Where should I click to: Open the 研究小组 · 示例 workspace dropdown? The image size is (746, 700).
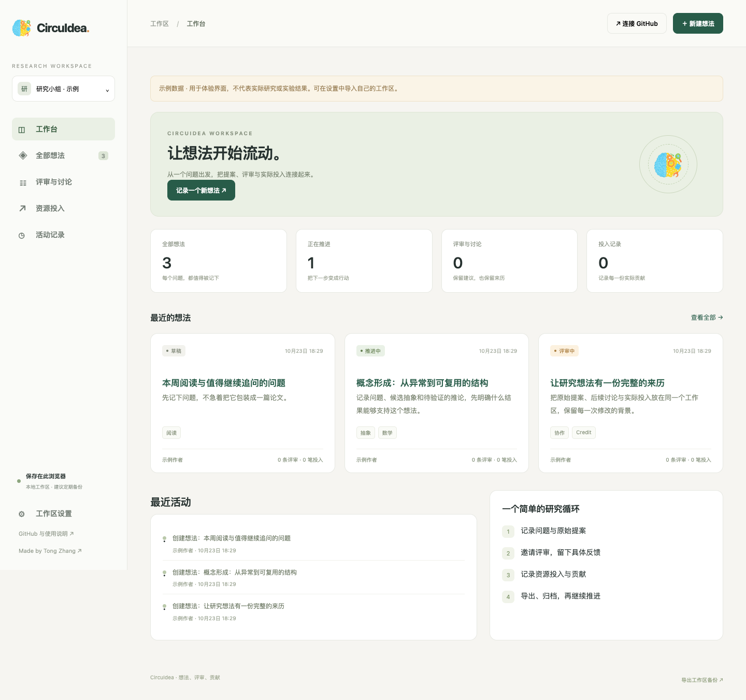point(63,89)
